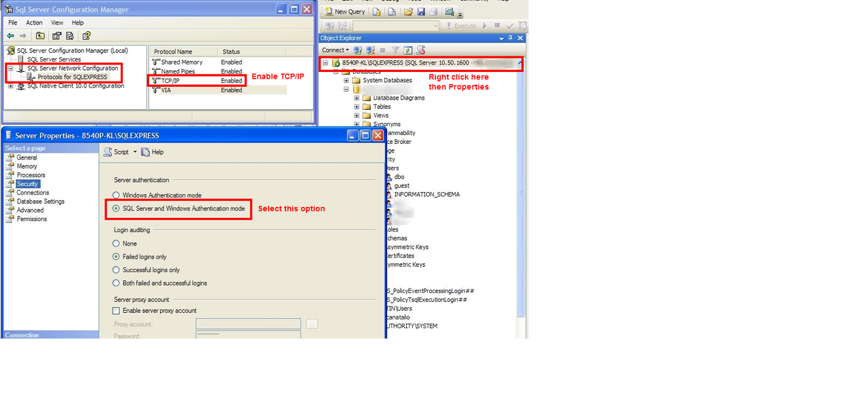Select Both failed and successful logins

pos(116,284)
